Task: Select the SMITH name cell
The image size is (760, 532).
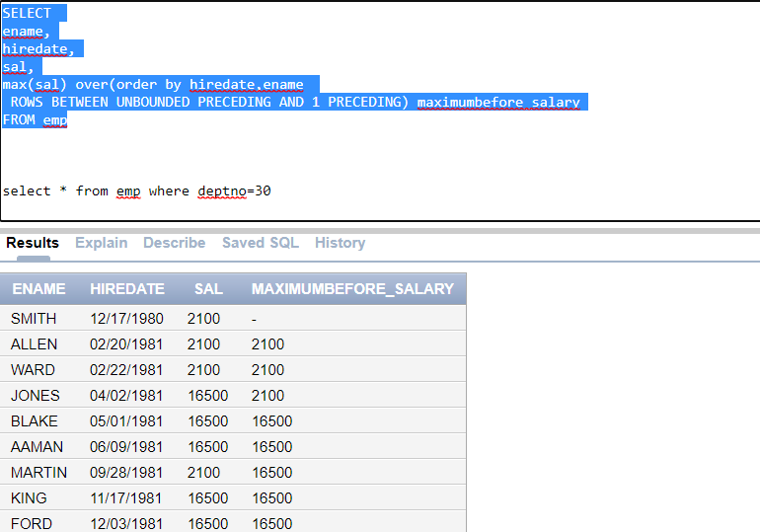Action: click(34, 319)
